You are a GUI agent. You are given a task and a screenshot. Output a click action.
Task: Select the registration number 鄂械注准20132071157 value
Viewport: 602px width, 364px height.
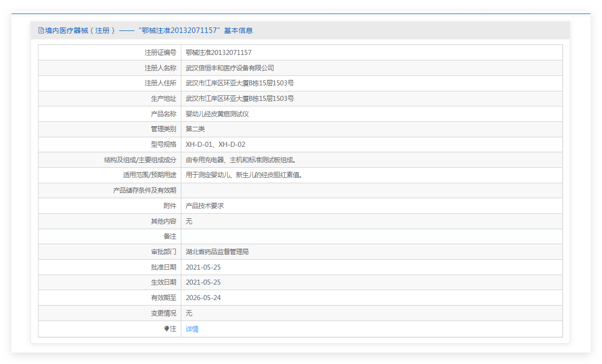tap(218, 52)
